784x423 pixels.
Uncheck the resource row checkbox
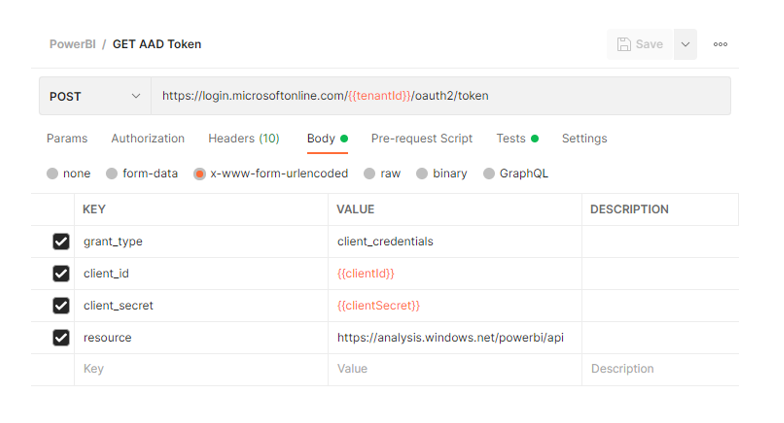61,338
